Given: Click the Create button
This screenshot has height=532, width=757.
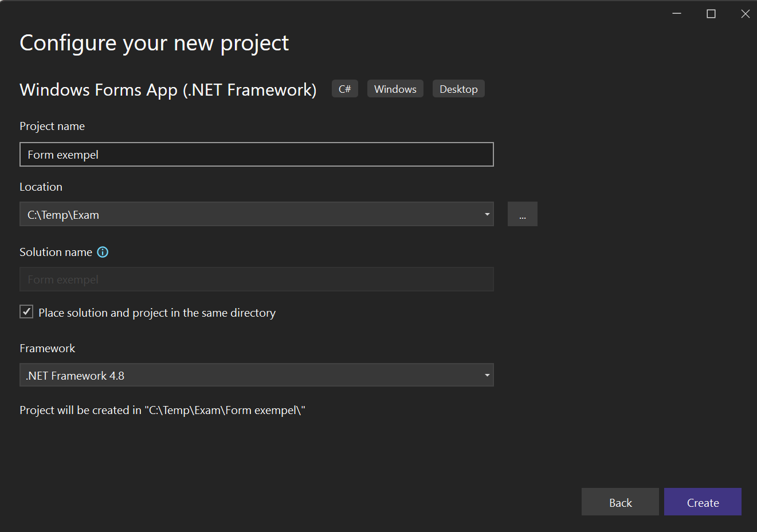Looking at the screenshot, I should (703, 502).
